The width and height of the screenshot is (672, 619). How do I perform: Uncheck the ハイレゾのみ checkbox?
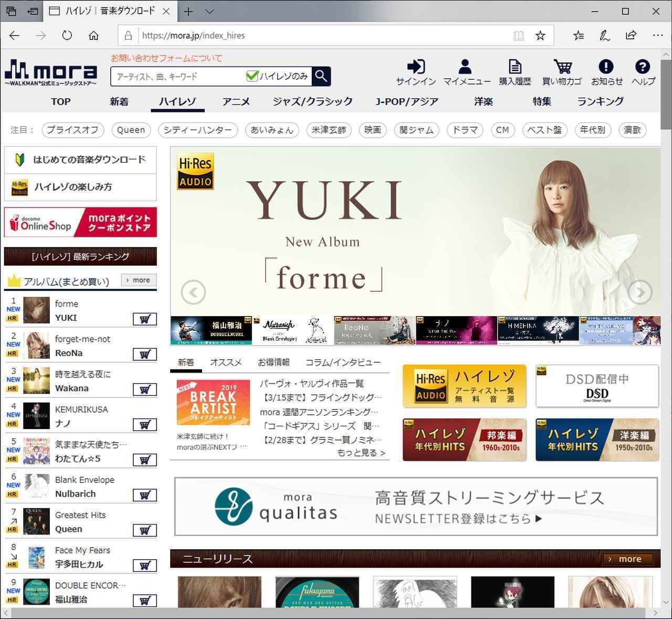pyautogui.click(x=252, y=76)
